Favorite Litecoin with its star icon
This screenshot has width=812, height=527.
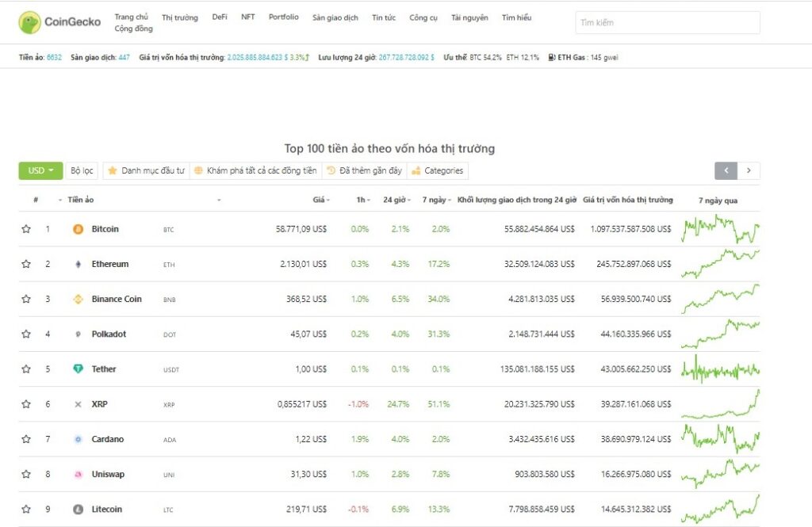(26, 509)
